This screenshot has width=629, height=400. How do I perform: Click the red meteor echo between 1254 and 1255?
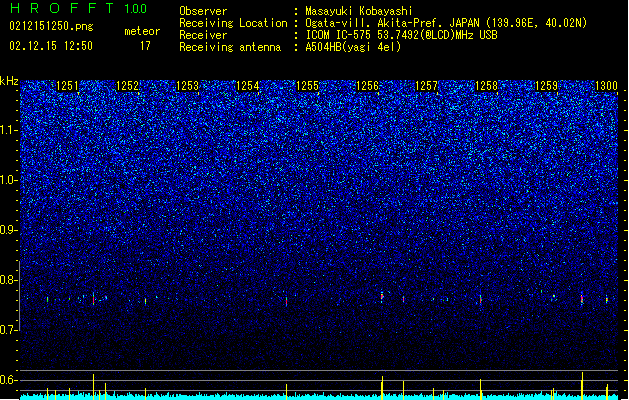click(x=286, y=301)
